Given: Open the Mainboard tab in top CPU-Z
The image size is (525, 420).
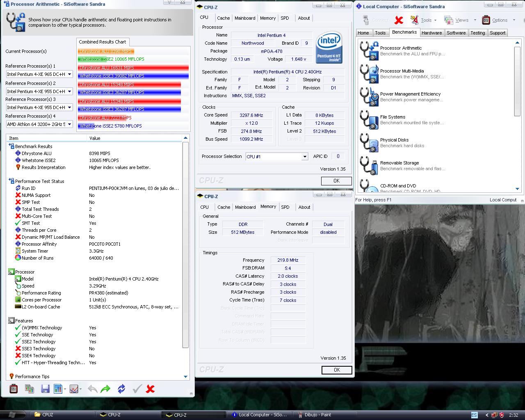Looking at the screenshot, I should (x=245, y=18).
